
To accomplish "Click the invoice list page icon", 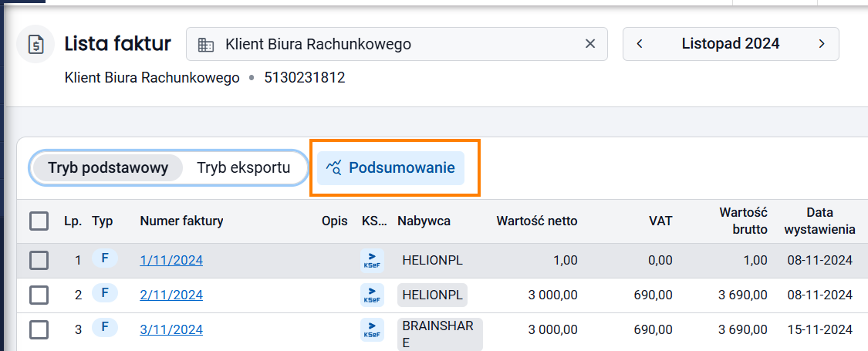I will [x=35, y=44].
